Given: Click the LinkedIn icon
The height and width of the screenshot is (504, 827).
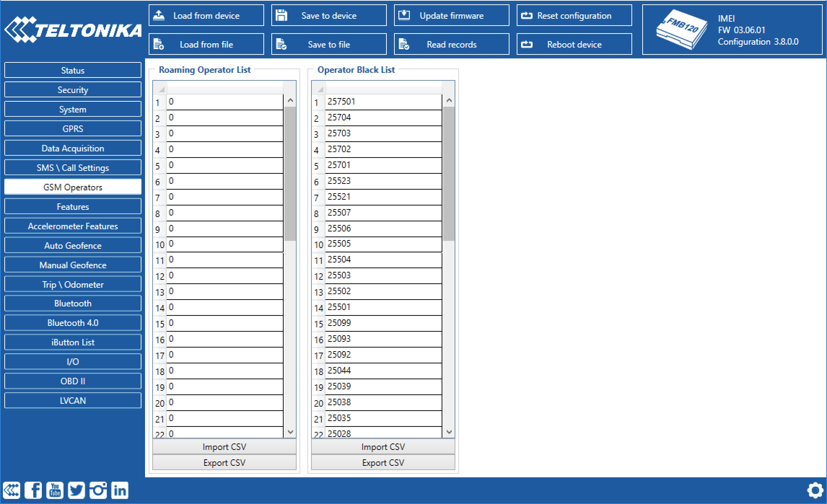Looking at the screenshot, I should [120, 490].
